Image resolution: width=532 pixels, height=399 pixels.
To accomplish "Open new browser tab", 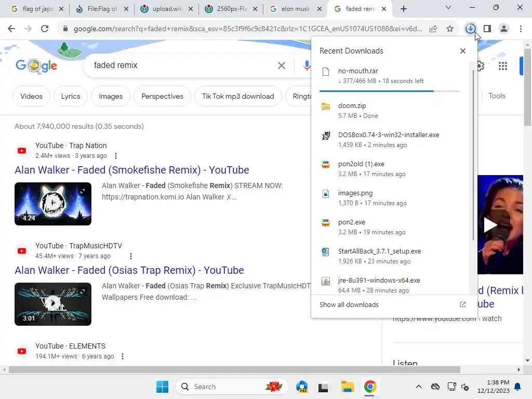I will [x=403, y=9].
